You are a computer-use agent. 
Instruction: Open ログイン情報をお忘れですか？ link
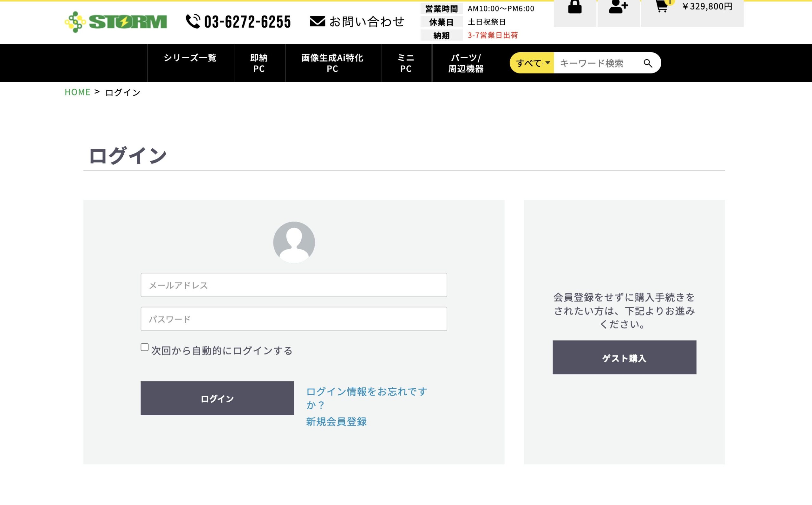[367, 398]
